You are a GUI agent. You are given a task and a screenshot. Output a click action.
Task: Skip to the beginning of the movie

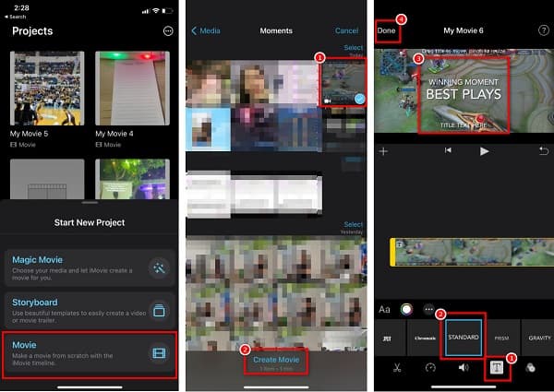pos(448,150)
